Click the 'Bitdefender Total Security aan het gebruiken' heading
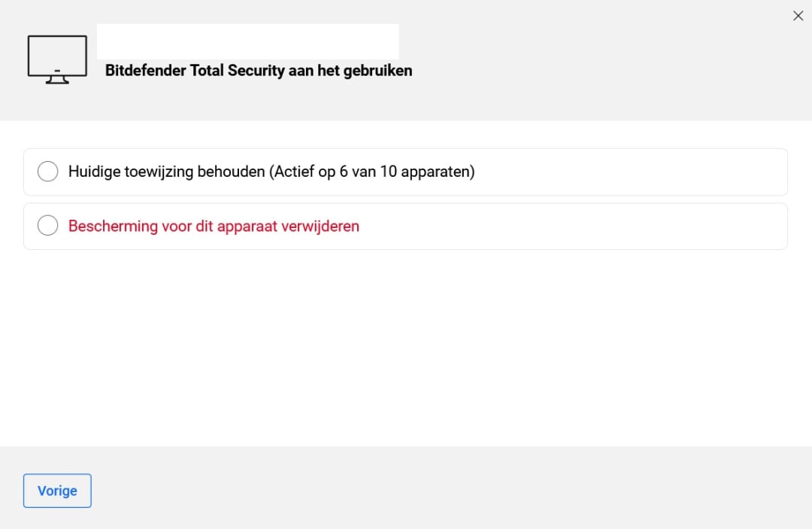812x529 pixels. click(x=258, y=71)
